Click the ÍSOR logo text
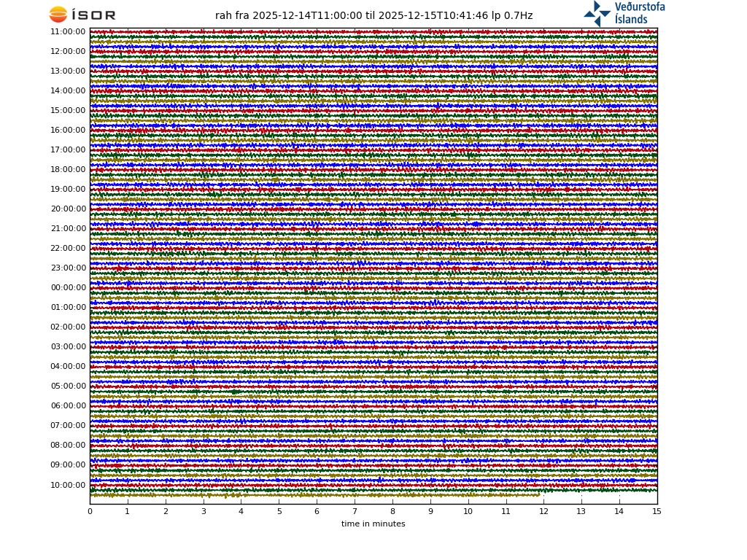 click(93, 15)
